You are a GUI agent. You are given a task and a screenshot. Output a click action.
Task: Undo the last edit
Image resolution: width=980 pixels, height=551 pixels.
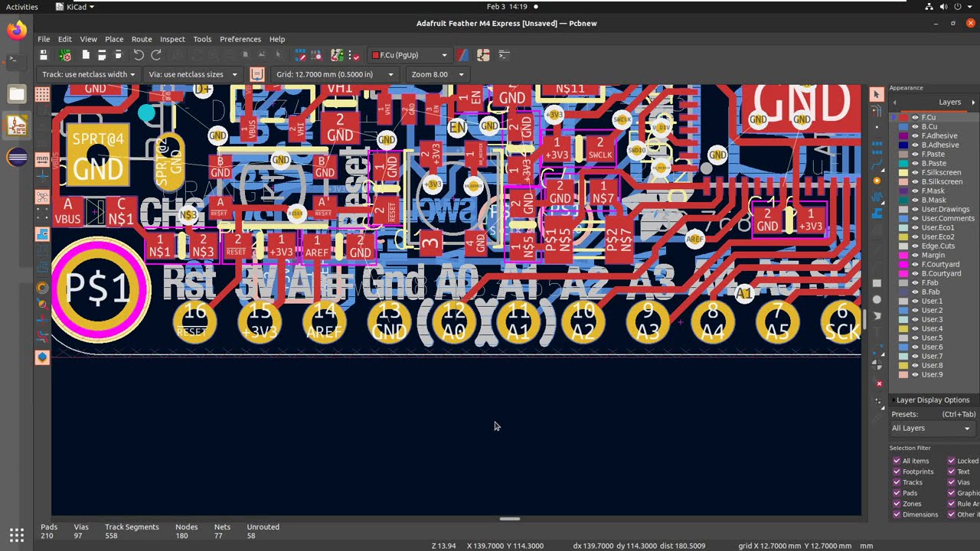pyautogui.click(x=139, y=55)
